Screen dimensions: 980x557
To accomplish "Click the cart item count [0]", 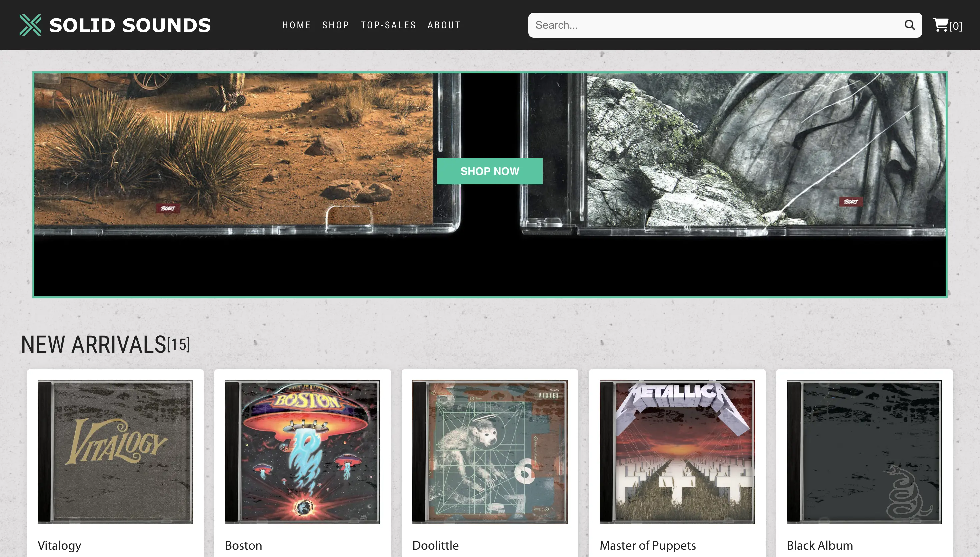I will 956,26.
